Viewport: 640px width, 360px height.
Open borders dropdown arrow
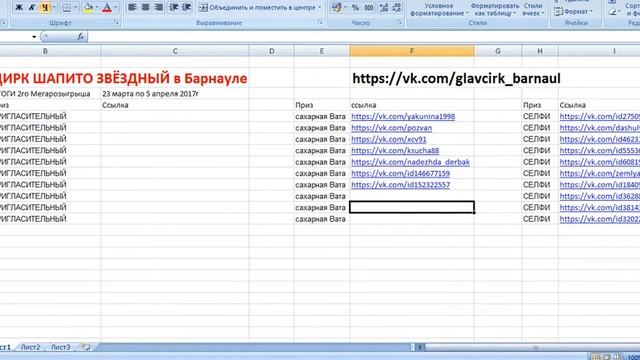pos(76,7)
